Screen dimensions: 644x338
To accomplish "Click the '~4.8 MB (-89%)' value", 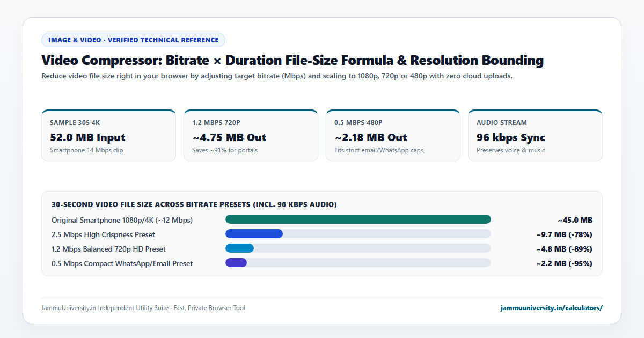I will (x=564, y=249).
